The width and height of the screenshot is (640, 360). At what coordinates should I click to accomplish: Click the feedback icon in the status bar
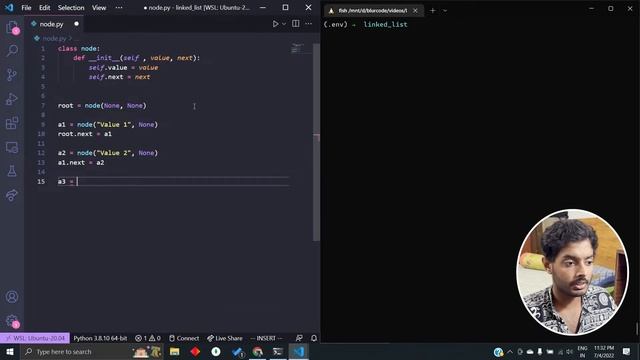299,338
